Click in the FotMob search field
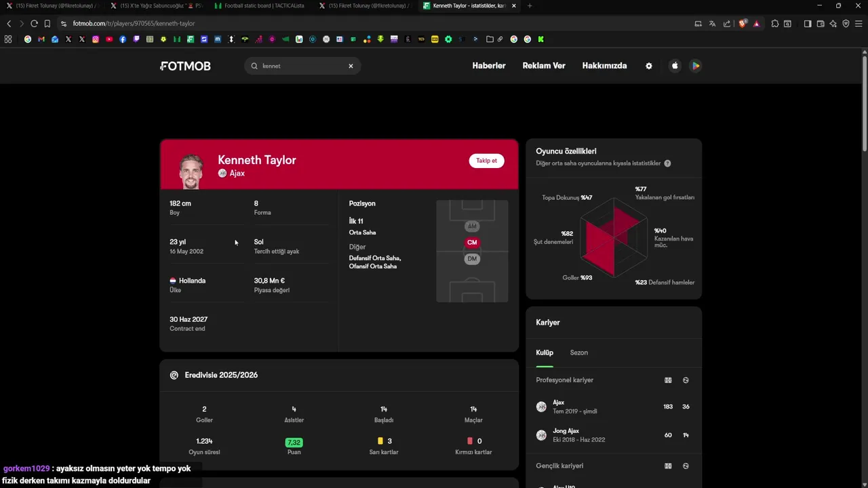Image resolution: width=868 pixels, height=488 pixels. (x=302, y=66)
